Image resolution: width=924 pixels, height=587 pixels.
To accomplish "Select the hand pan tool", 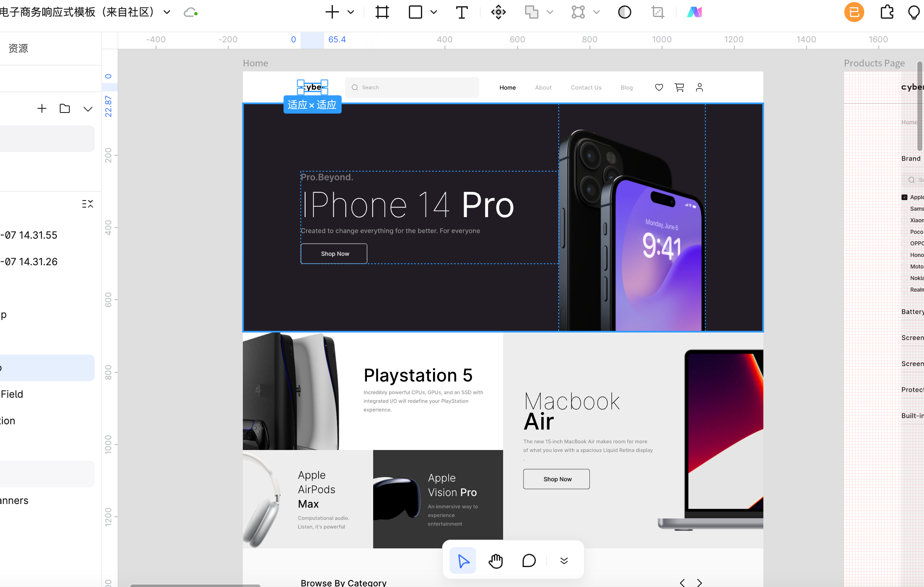I will tap(496, 561).
